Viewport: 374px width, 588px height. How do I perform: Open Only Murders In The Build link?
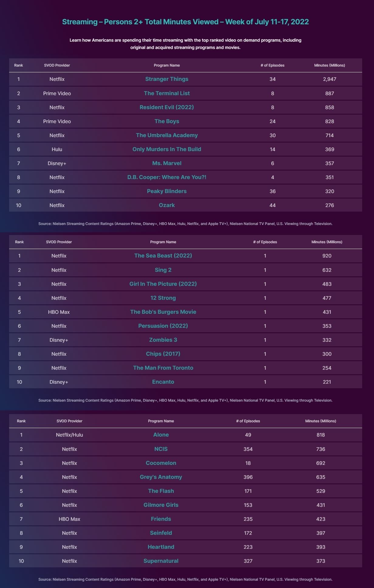pos(166,149)
